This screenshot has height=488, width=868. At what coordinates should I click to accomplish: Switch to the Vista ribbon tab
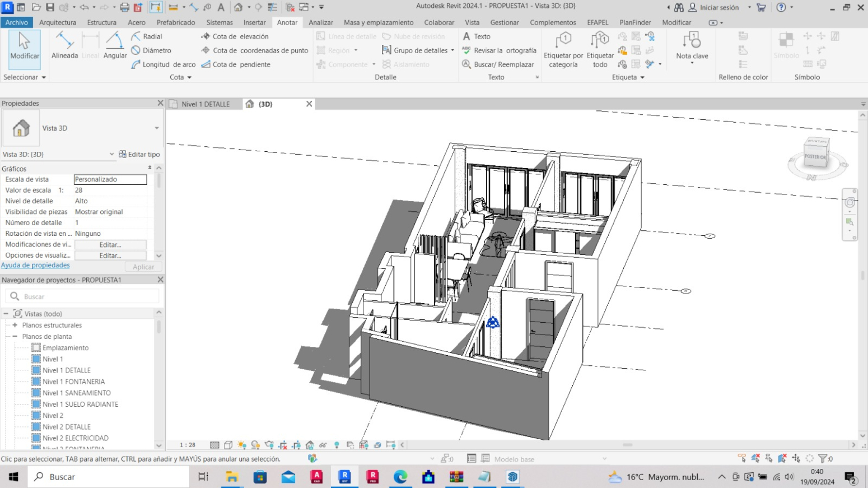472,22
